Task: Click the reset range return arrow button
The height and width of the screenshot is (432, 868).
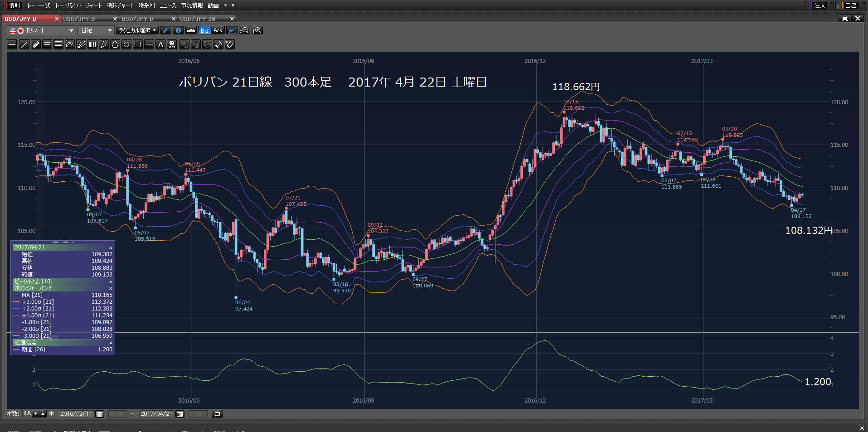Action: pyautogui.click(x=217, y=414)
